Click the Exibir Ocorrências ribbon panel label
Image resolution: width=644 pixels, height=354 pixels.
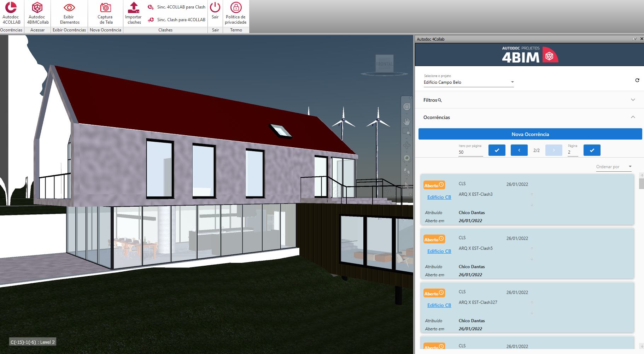click(x=69, y=30)
